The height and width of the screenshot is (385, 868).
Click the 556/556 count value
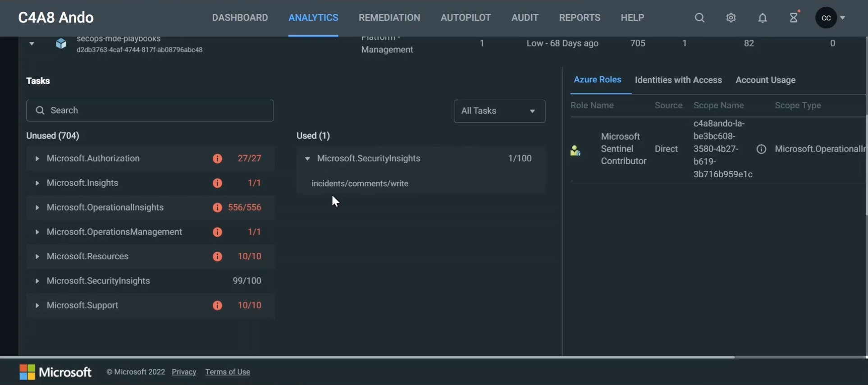coord(245,207)
